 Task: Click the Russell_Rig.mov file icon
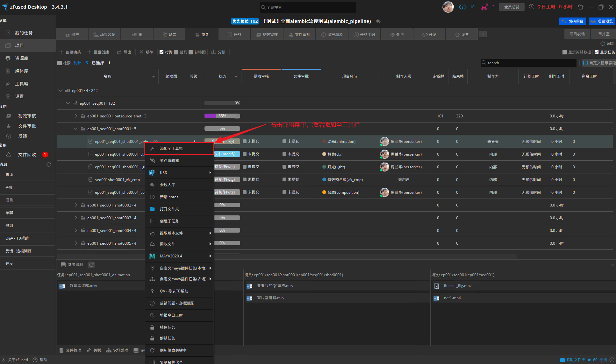436,286
